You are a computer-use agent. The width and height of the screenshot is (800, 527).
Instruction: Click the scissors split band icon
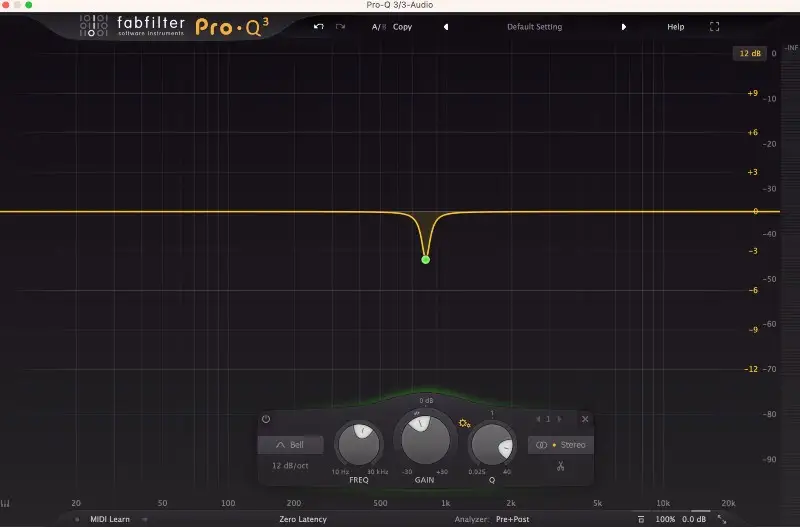pyautogui.click(x=561, y=465)
